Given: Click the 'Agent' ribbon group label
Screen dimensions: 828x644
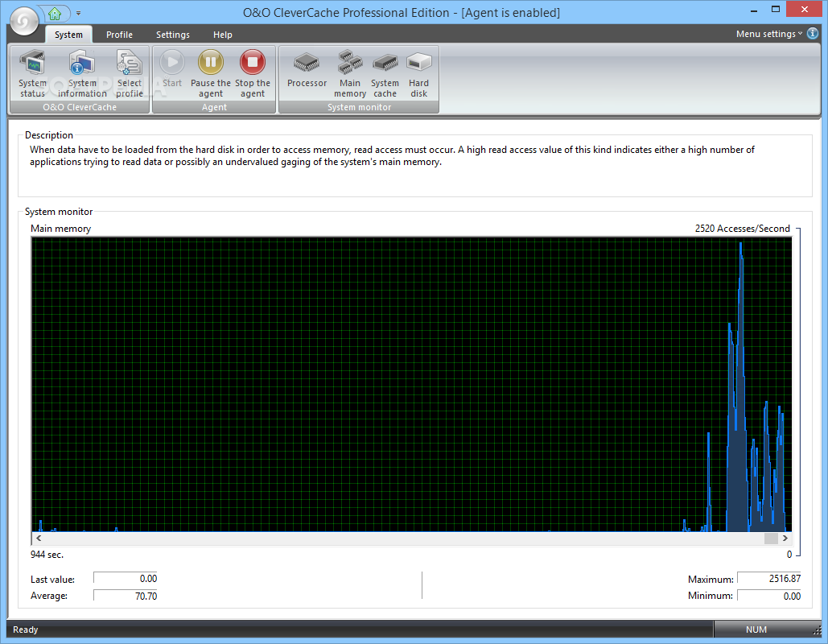Looking at the screenshot, I should click(x=214, y=107).
